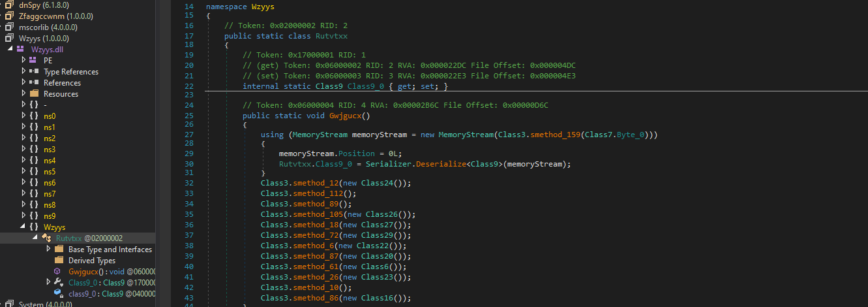Click the PE node icon

[33, 60]
